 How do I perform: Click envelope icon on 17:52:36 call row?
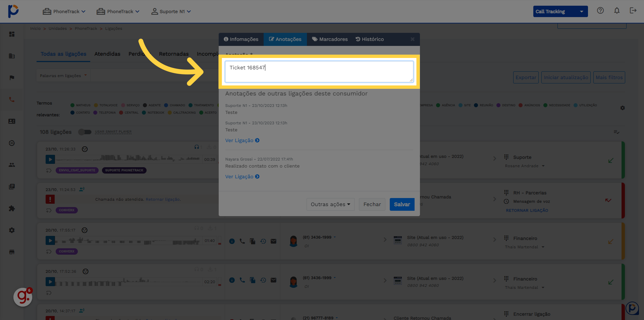(274, 280)
